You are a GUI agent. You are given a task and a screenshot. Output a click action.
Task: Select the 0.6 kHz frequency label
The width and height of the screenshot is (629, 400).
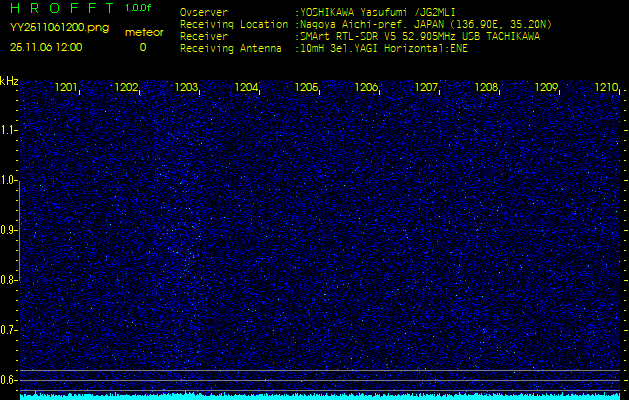click(9, 379)
